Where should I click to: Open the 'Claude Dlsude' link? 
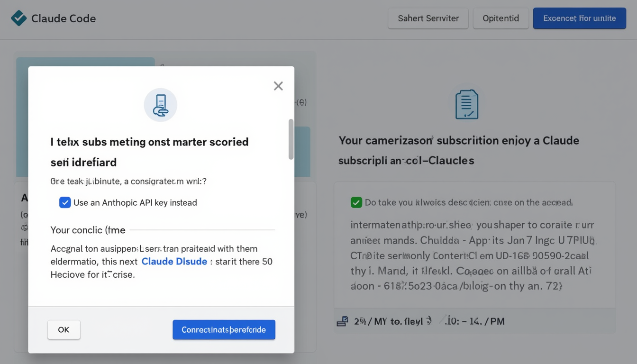(x=174, y=261)
